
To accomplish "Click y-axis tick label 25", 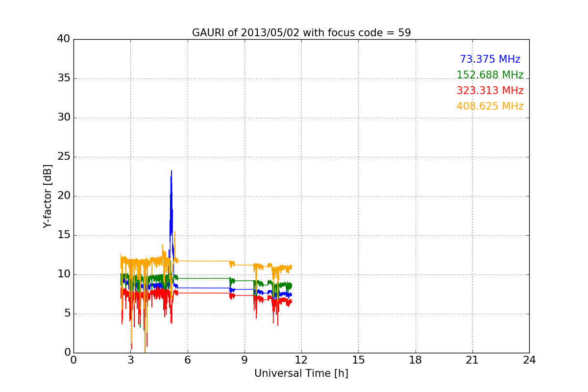I will (x=64, y=157).
